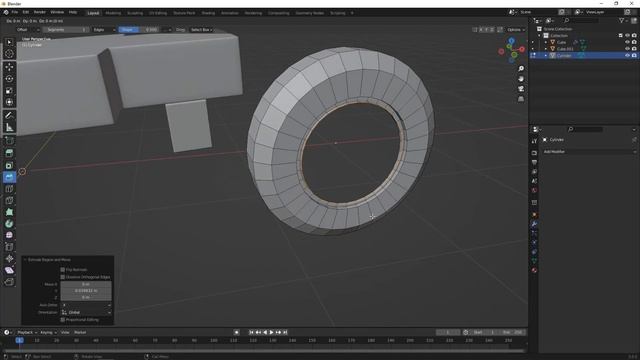
Task: Select the Spin tool
Action: [9, 224]
